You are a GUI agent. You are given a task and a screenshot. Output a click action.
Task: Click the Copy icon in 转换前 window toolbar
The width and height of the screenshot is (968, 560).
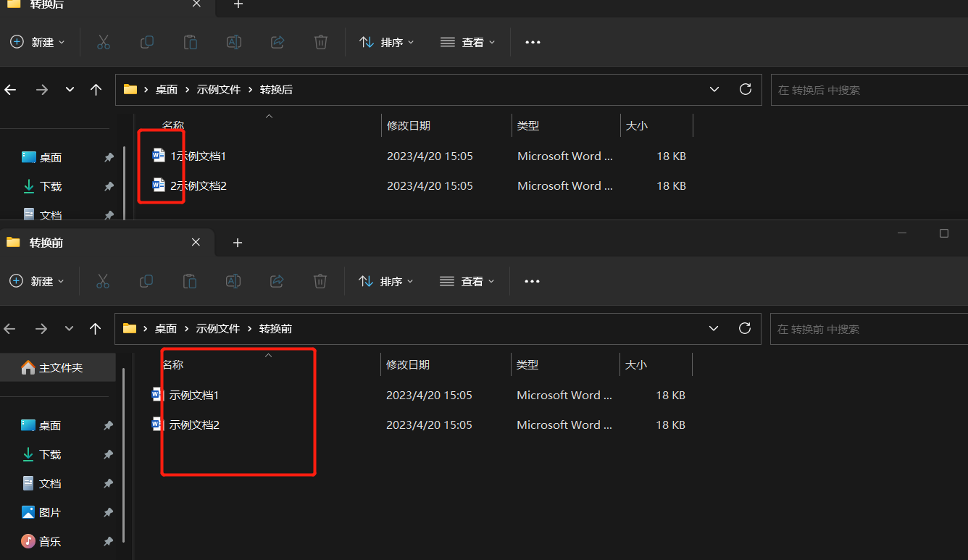[146, 281]
